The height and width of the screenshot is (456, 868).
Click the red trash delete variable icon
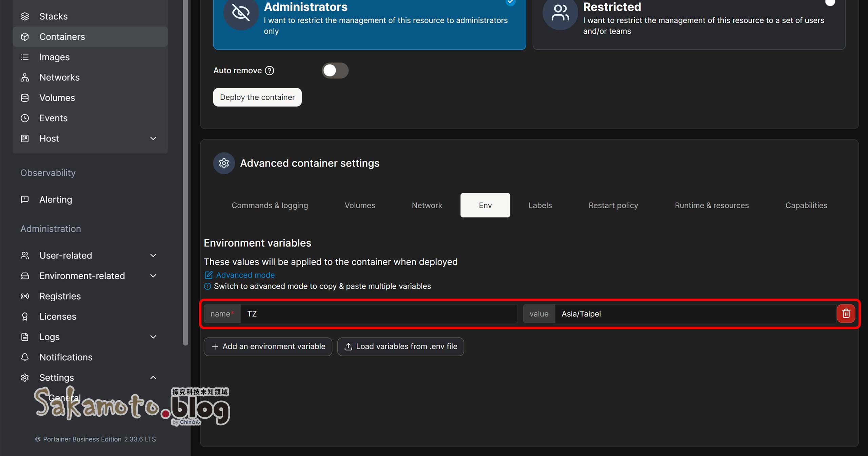tap(846, 313)
